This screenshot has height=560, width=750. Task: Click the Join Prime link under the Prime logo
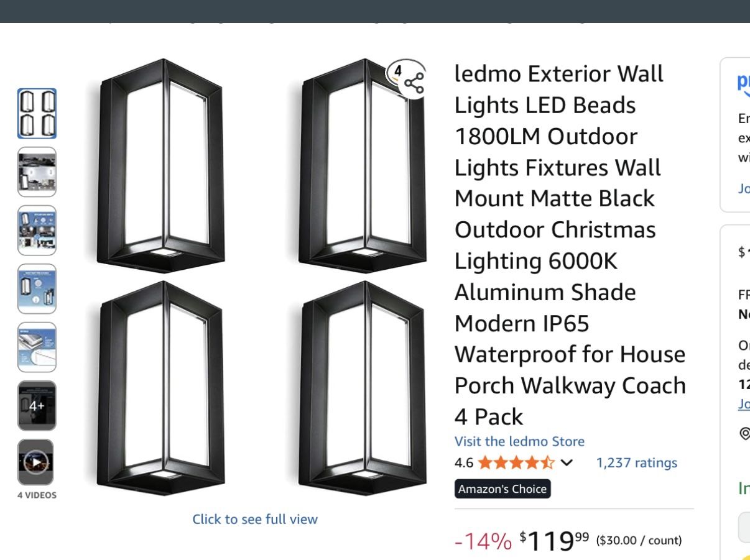coord(744,188)
